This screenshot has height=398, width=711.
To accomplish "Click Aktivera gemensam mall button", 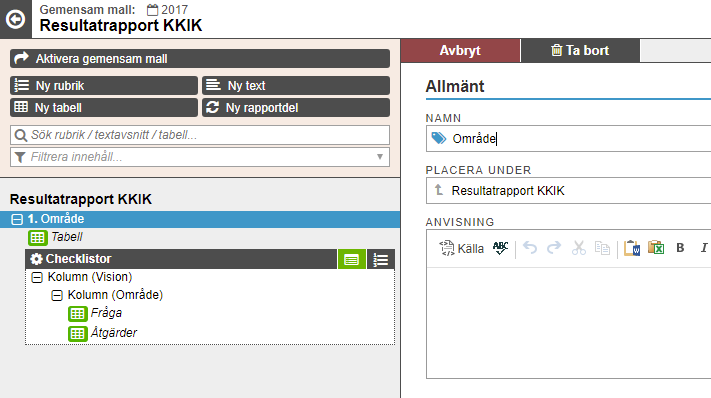I will point(200,58).
